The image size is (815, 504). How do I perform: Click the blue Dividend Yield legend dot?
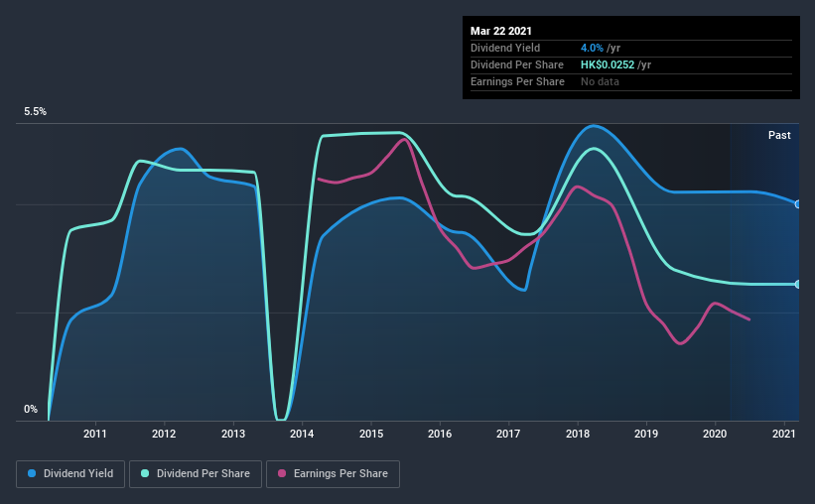coord(32,473)
